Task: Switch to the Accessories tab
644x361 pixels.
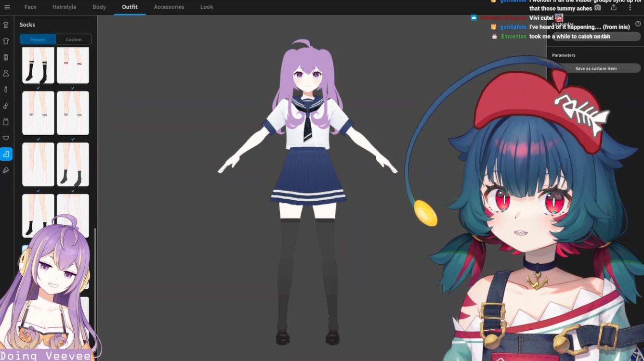Action: click(x=169, y=7)
